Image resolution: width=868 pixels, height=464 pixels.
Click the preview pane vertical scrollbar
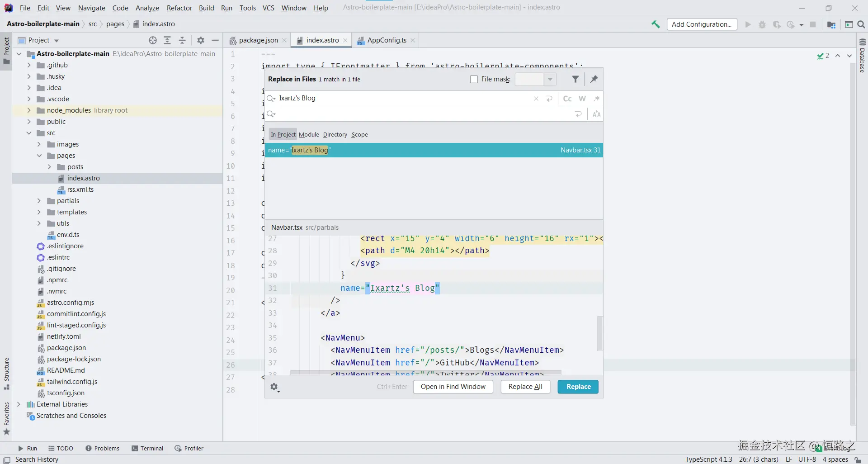pyautogui.click(x=600, y=333)
